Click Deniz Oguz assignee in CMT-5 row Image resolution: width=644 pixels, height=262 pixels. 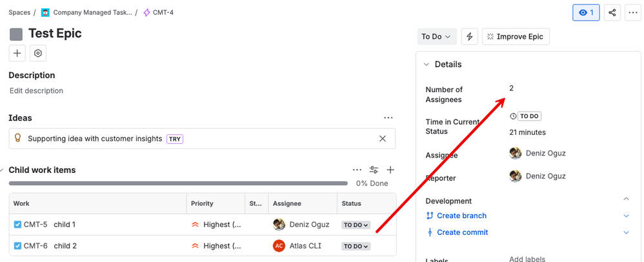point(301,225)
